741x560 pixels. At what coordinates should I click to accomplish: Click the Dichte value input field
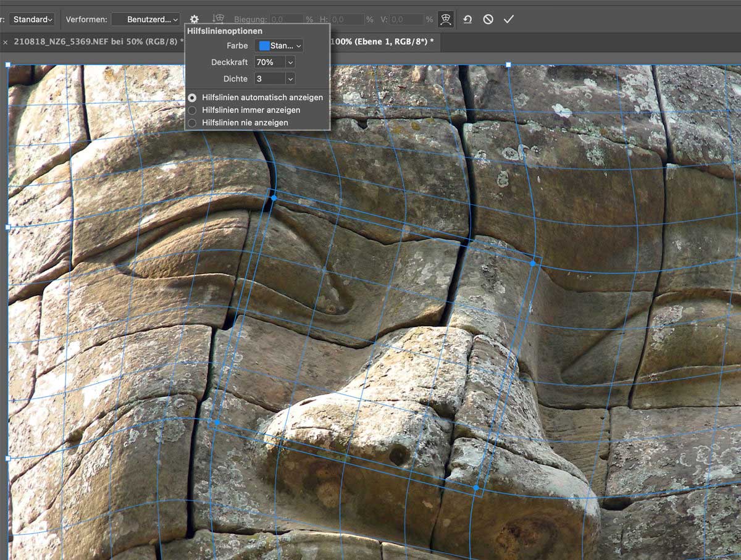(269, 79)
